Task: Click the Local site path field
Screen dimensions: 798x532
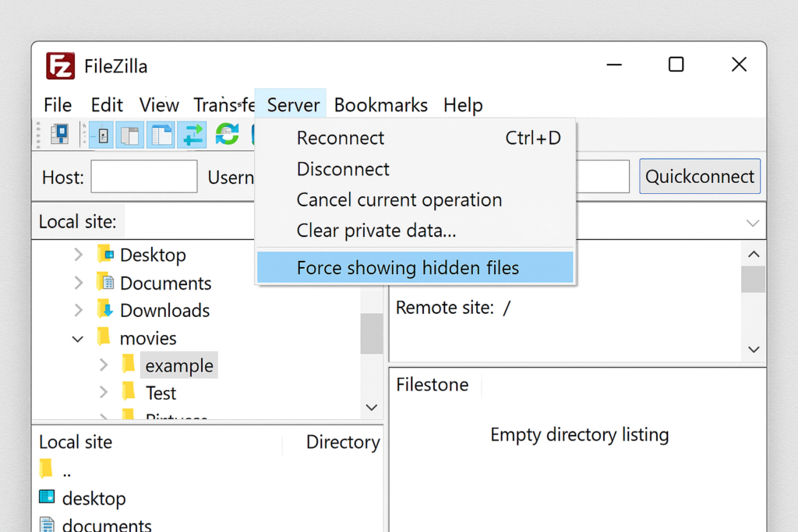Action: [189, 222]
